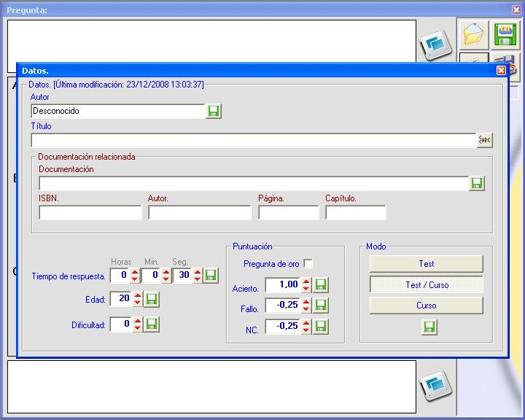Select the Test mode button
Screen dimensions: 525x420
pyautogui.click(x=427, y=264)
